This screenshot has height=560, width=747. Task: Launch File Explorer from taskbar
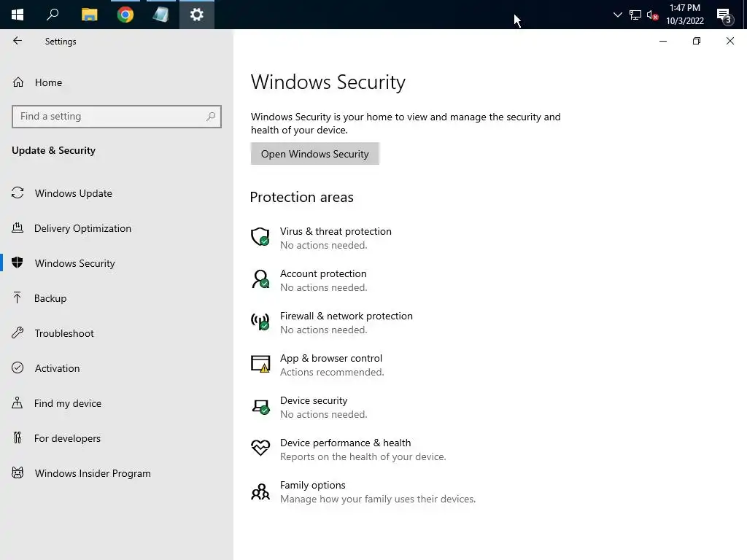coord(89,15)
